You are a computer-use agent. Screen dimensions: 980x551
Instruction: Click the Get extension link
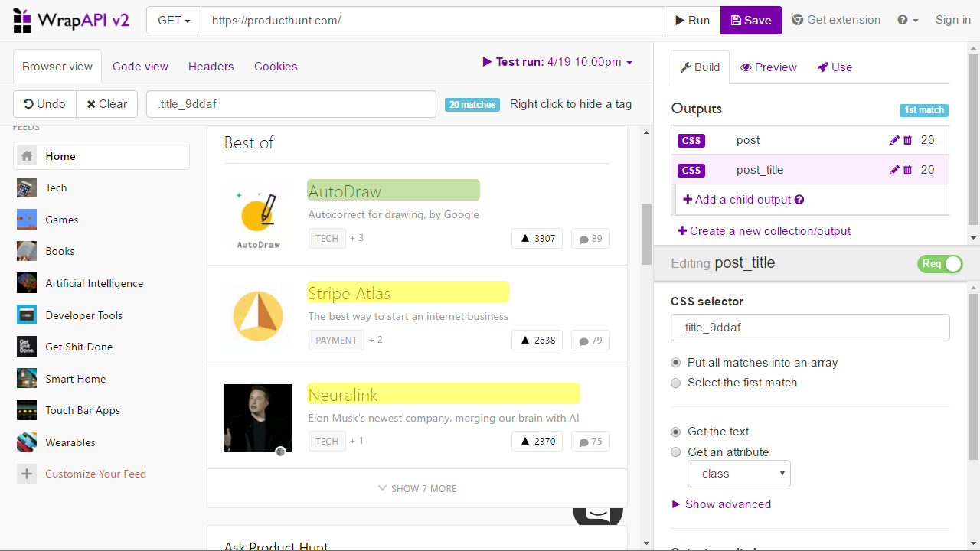(836, 20)
